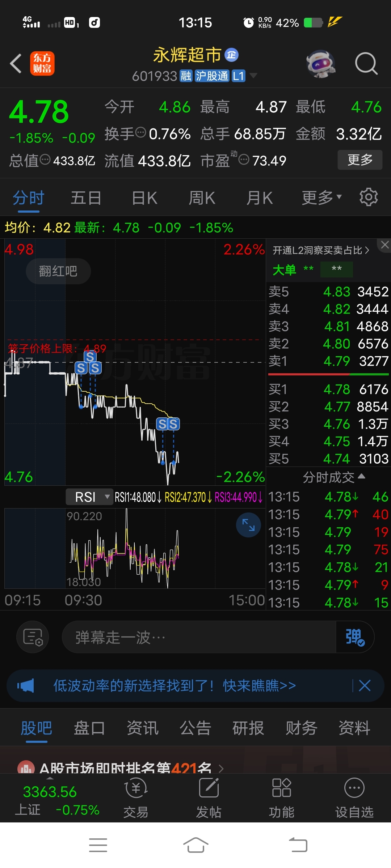This screenshot has width=391, height=868.
Task: Open the 交易 trade icon
Action: (136, 798)
